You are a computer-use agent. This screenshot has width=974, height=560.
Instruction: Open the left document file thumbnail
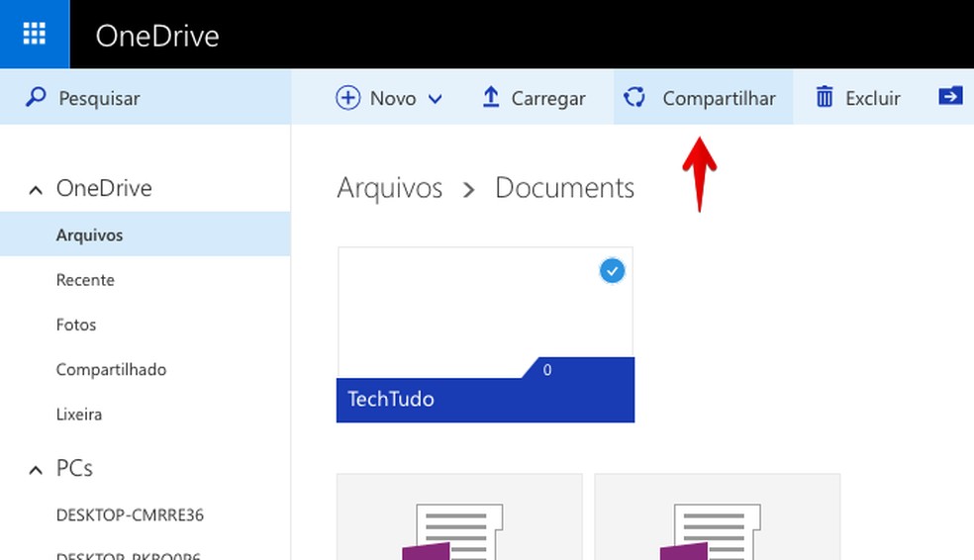tap(459, 517)
